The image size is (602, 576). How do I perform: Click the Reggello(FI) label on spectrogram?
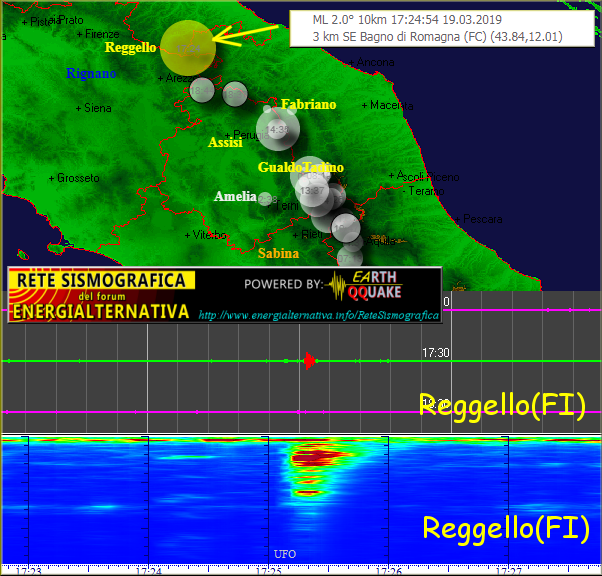[x=506, y=529]
